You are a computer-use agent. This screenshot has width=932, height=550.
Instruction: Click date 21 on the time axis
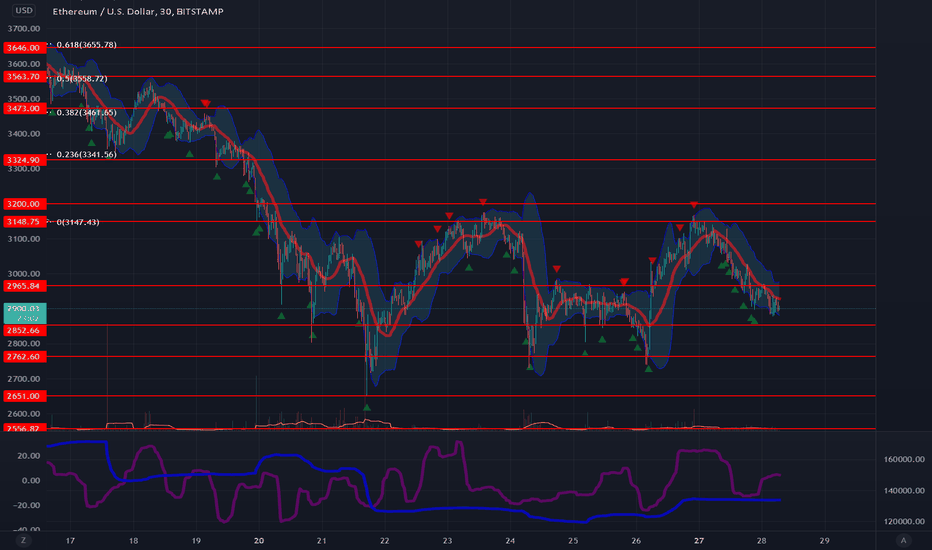pos(322,540)
